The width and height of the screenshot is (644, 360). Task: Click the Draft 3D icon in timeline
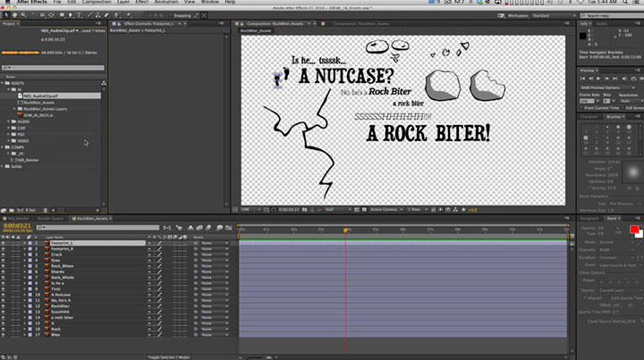[x=180, y=228]
